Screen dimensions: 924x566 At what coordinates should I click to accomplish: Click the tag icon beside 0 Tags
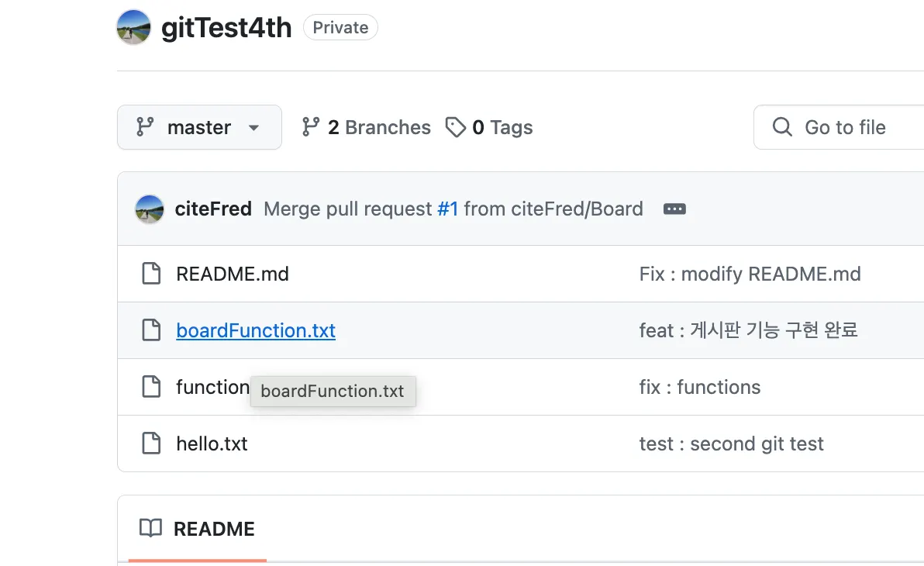[x=455, y=127]
